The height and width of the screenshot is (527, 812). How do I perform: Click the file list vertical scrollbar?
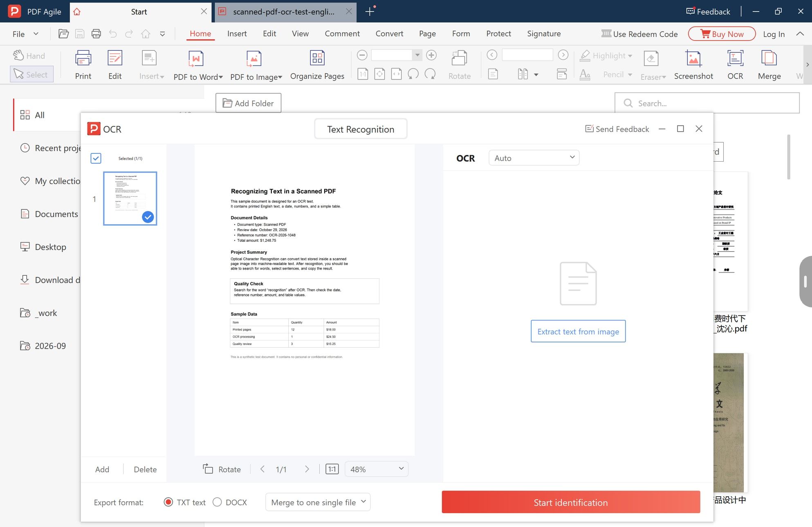tap(789, 157)
